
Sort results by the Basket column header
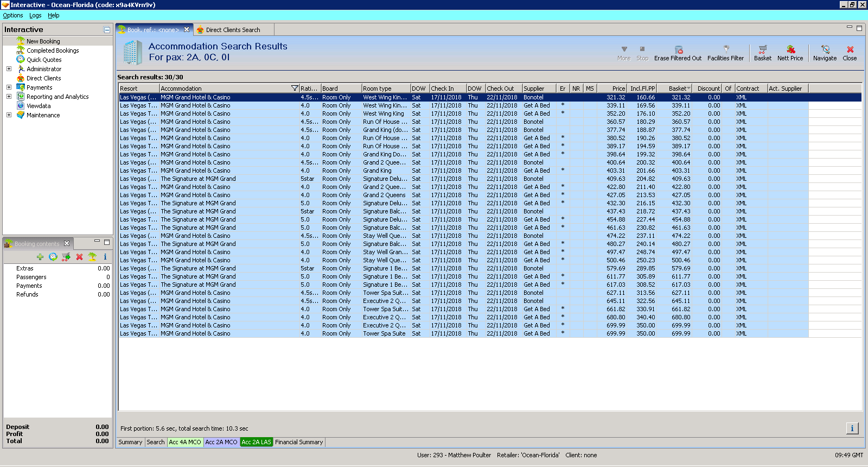coord(674,89)
